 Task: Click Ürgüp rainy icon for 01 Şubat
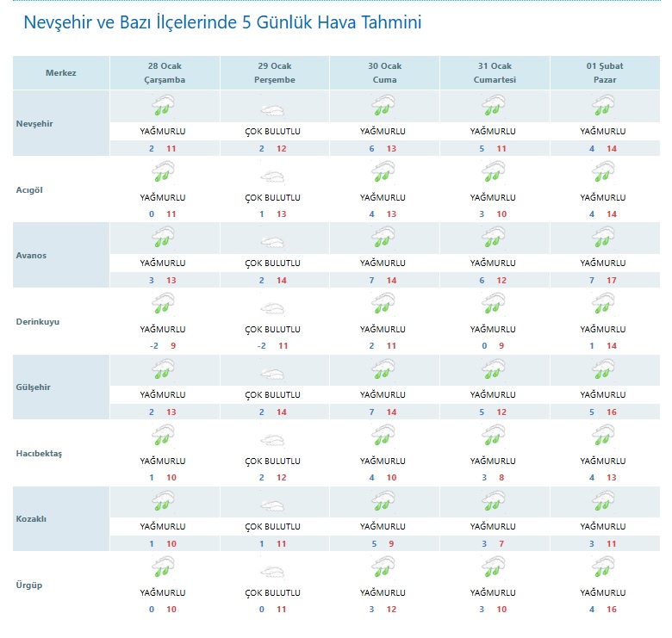pos(602,568)
